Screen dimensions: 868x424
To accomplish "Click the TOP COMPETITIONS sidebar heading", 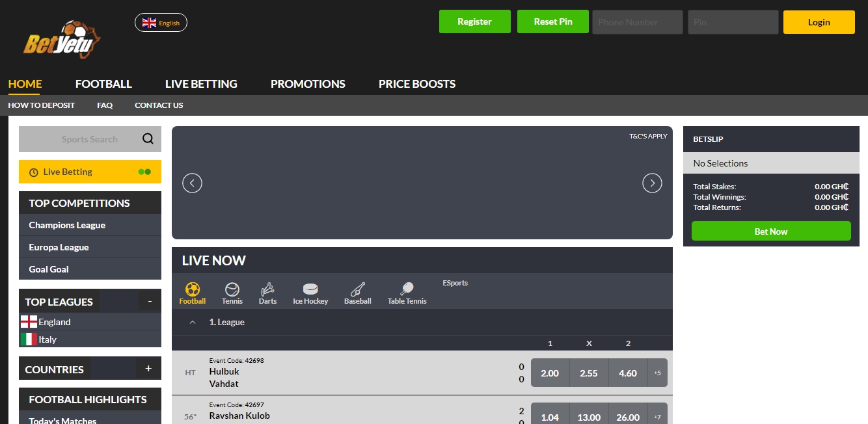I will pyautogui.click(x=79, y=203).
